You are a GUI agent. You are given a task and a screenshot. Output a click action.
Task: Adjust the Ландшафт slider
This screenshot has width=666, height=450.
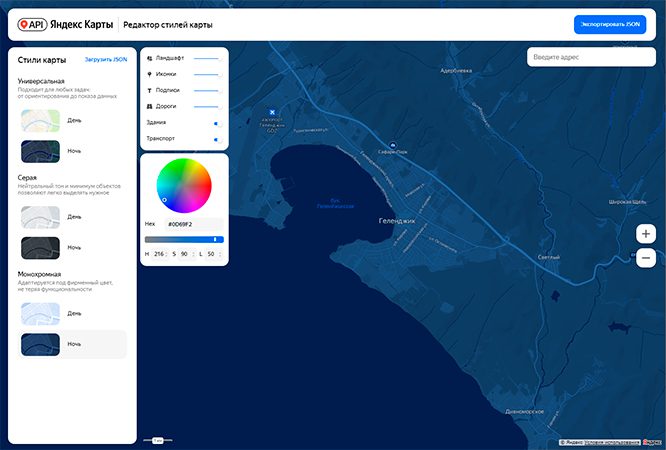point(208,59)
